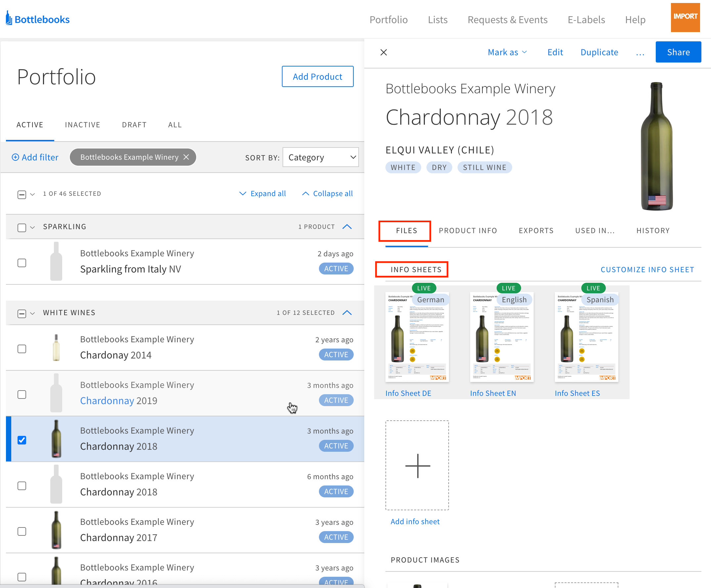Image resolution: width=711 pixels, height=588 pixels.
Task: Collapse the Sparkling category chevron
Action: pos(347,227)
